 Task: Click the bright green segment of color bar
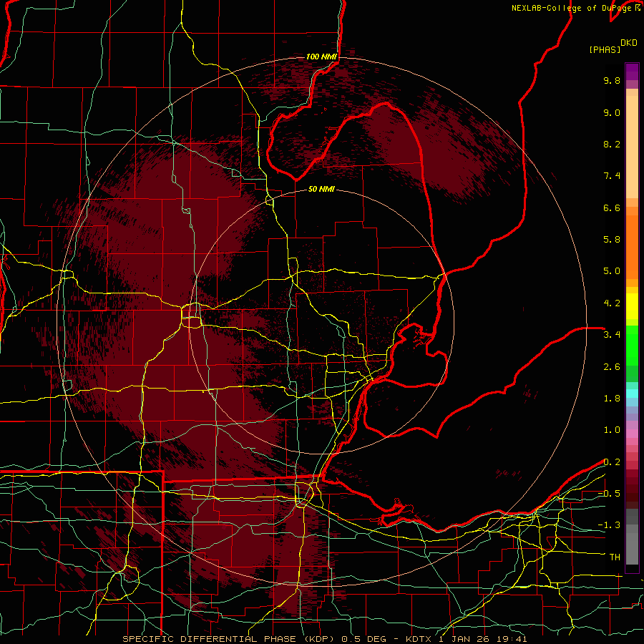pos(632,346)
